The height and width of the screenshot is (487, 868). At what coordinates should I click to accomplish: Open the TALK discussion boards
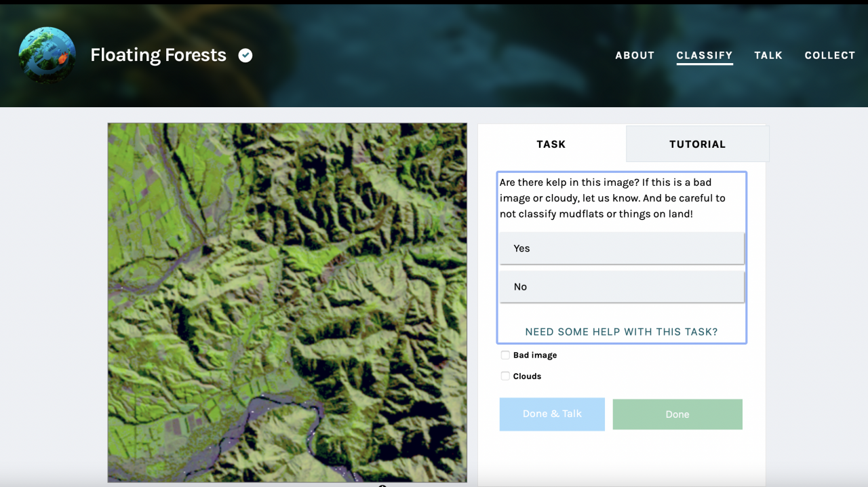point(768,56)
